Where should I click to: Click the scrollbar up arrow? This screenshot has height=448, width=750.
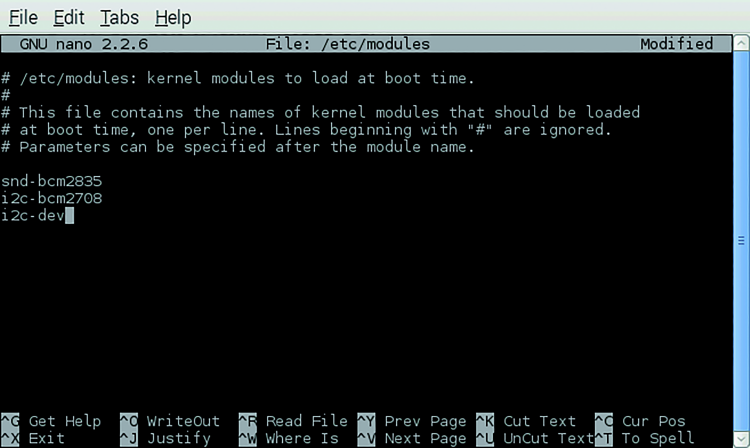741,44
